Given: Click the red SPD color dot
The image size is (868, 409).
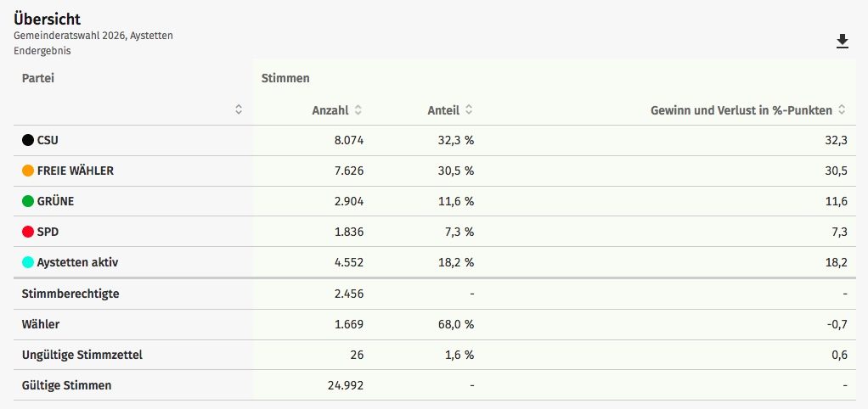Looking at the screenshot, I should pos(28,232).
